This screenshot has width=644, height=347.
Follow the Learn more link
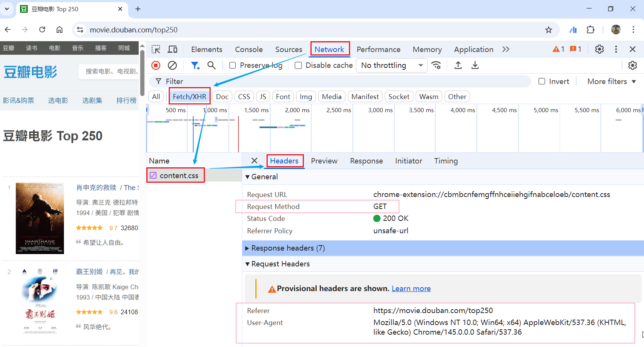411,289
